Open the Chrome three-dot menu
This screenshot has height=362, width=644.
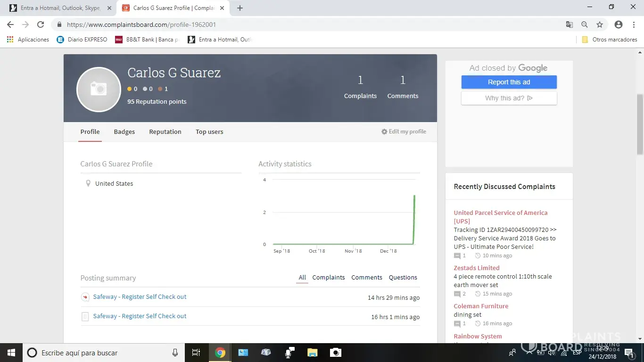(633, 25)
